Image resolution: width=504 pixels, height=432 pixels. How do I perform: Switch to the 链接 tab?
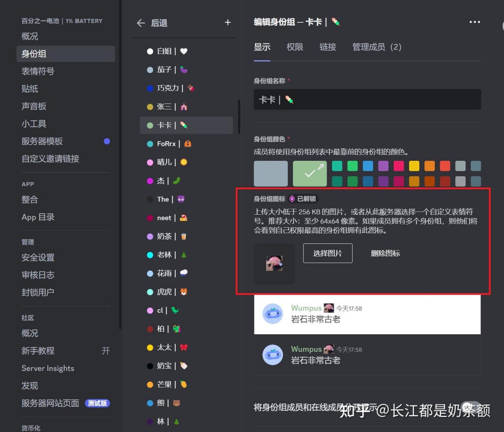click(328, 47)
